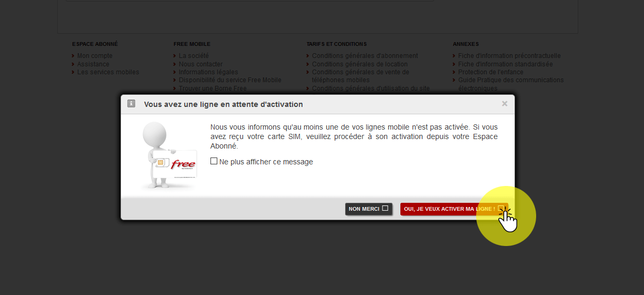Open 'Protection de l'enfance' link
The width and height of the screenshot is (644, 295).
pos(490,72)
